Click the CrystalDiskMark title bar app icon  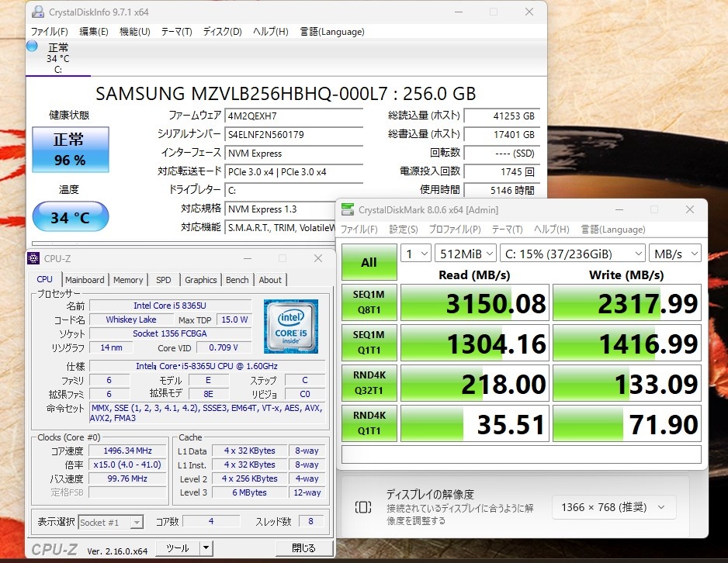[347, 209]
